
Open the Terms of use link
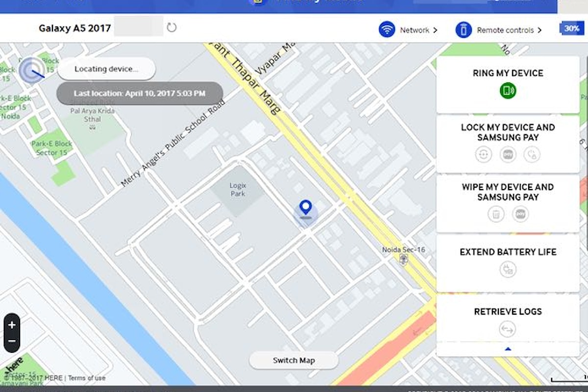pyautogui.click(x=87, y=378)
